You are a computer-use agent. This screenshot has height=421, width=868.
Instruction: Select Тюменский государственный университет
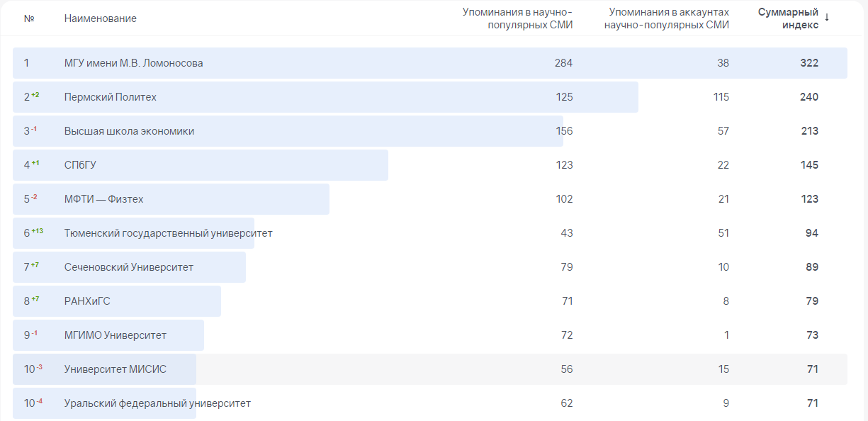(168, 233)
